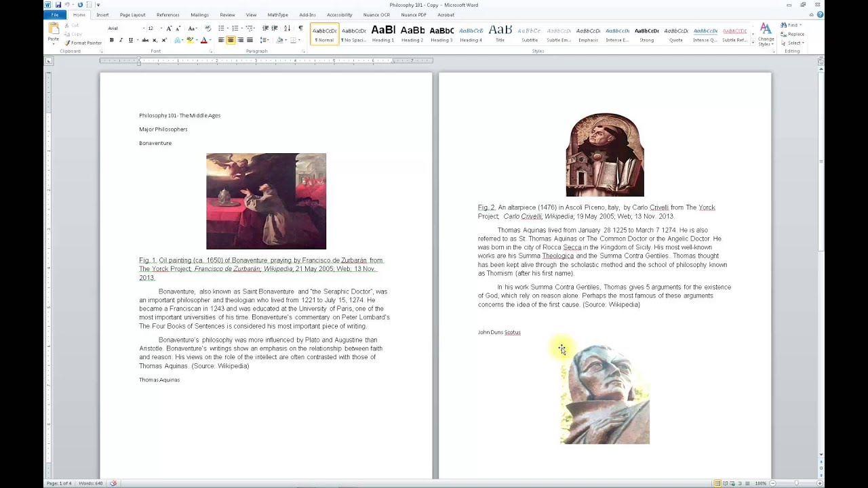Viewport: 868px width, 488px height.
Task: Click the Word Help question mark icon
Action: (818, 15)
